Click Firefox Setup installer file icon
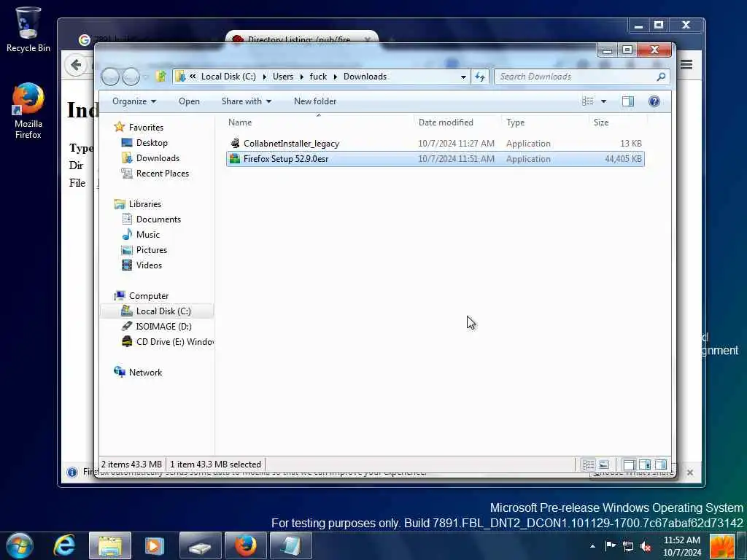 pyautogui.click(x=234, y=159)
